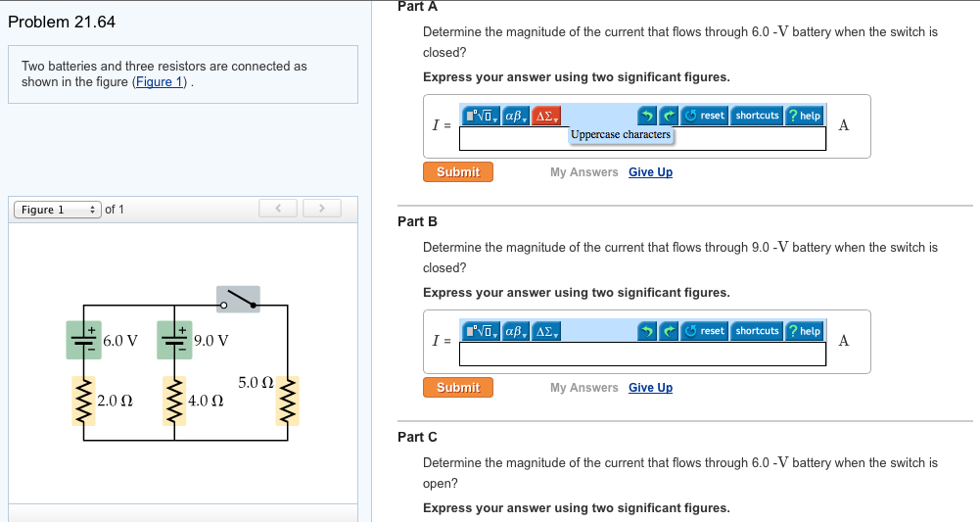
Task: Click the Part B answer input field
Action: click(x=642, y=354)
